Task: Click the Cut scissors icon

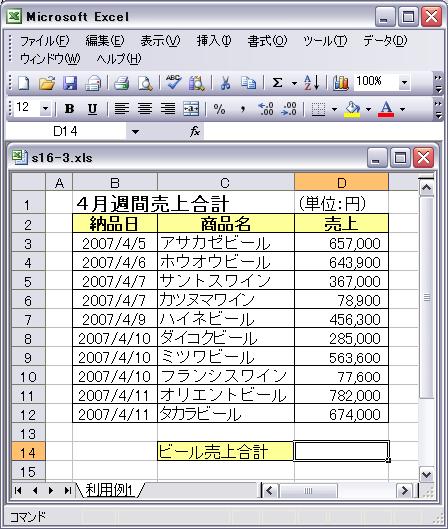Action: [225, 83]
